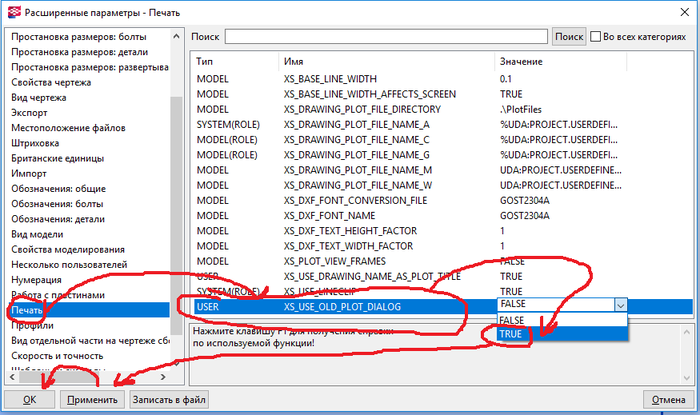Click the 0.1 value of XS_BASE_LINE_WIDTH

[x=506, y=79]
